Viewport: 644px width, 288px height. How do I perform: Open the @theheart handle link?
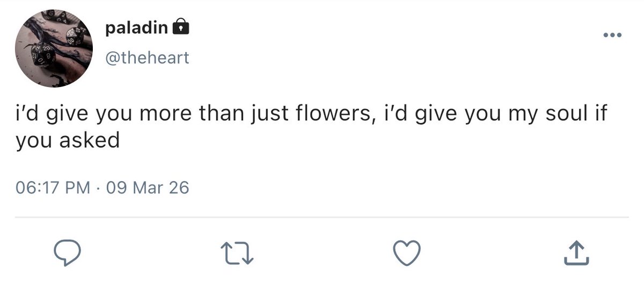pyautogui.click(x=147, y=57)
